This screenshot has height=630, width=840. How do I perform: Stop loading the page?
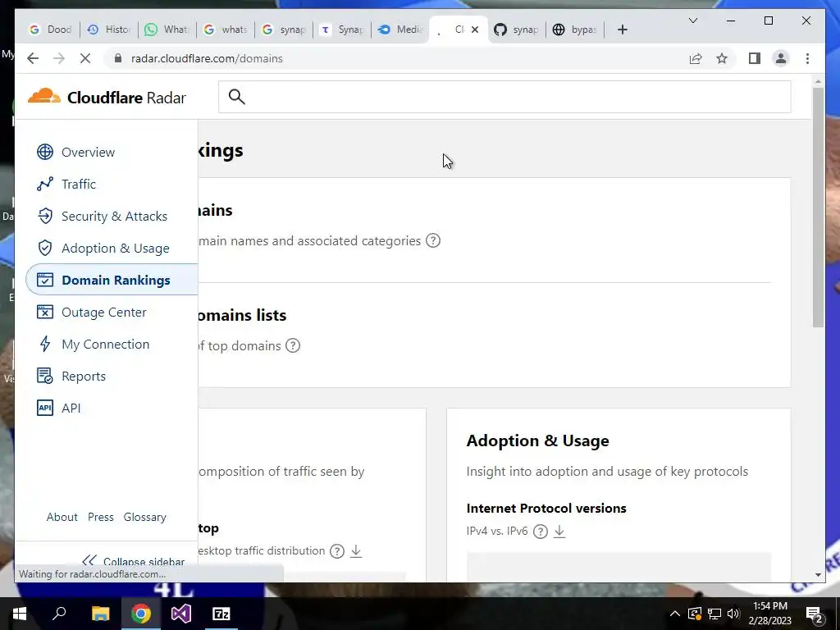tap(84, 58)
